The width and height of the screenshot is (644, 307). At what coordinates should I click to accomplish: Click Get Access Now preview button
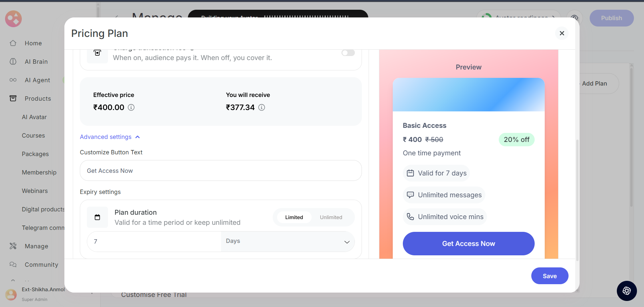468,244
